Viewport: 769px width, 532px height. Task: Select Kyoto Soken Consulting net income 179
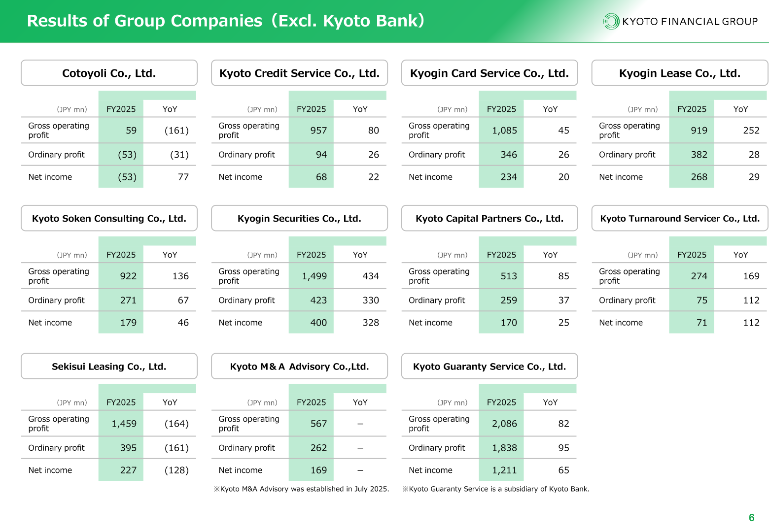[128, 323]
